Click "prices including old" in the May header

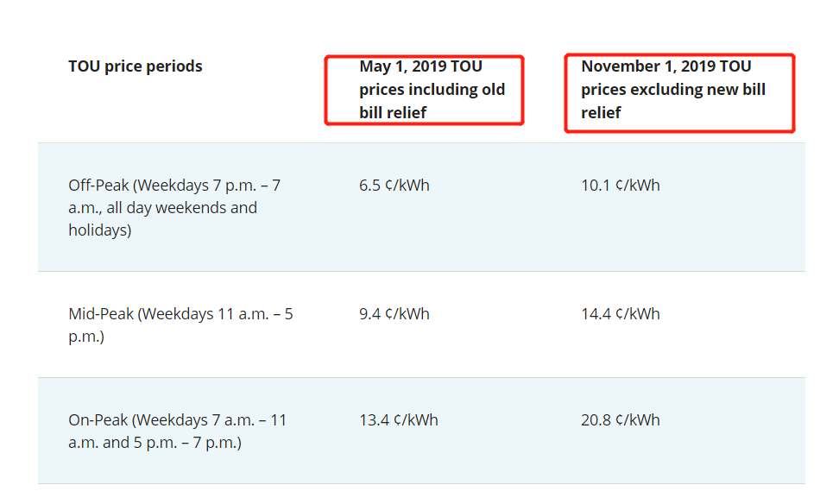tap(432, 90)
